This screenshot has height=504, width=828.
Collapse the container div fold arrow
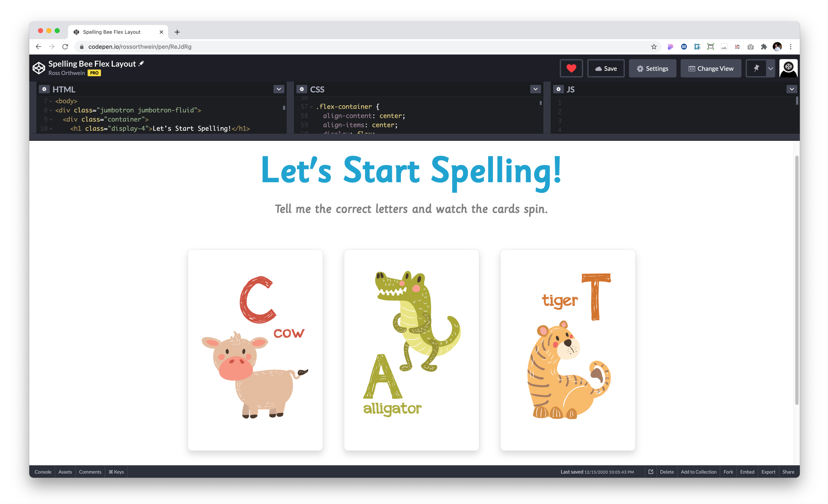[x=51, y=120]
